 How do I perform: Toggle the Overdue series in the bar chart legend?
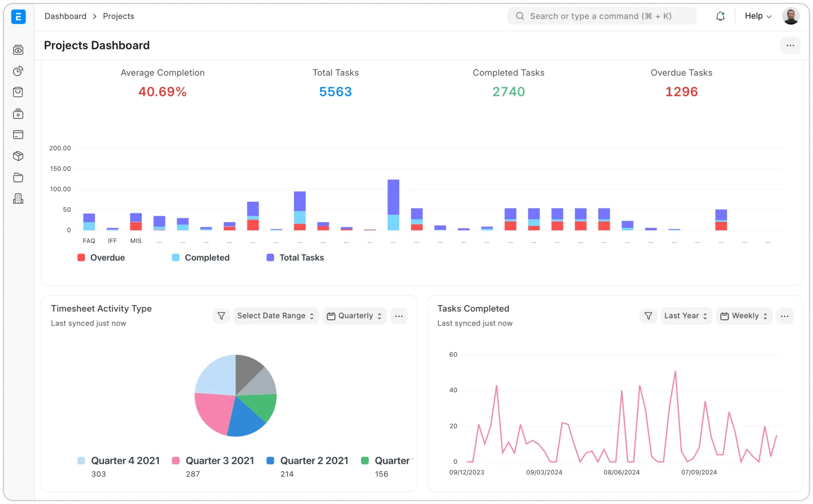coord(101,258)
